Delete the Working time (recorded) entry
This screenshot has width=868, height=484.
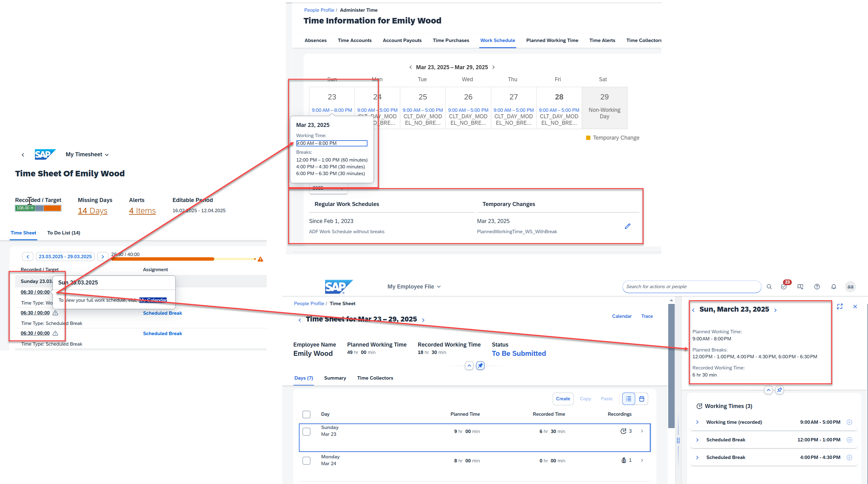click(x=849, y=422)
